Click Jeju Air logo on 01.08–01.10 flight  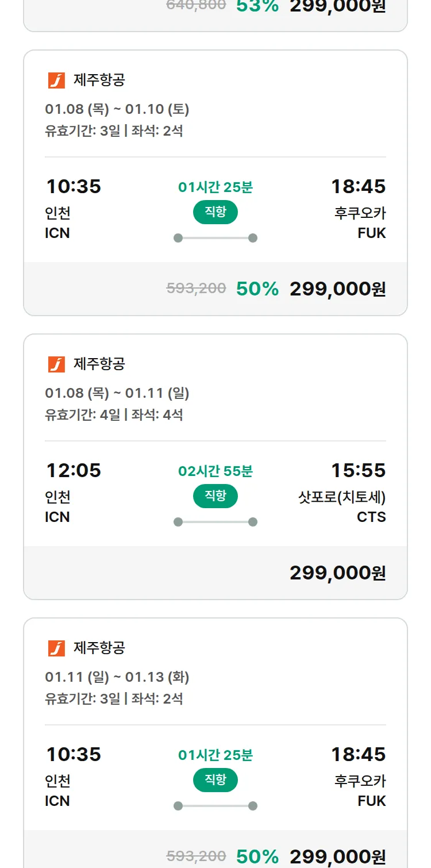56,80
